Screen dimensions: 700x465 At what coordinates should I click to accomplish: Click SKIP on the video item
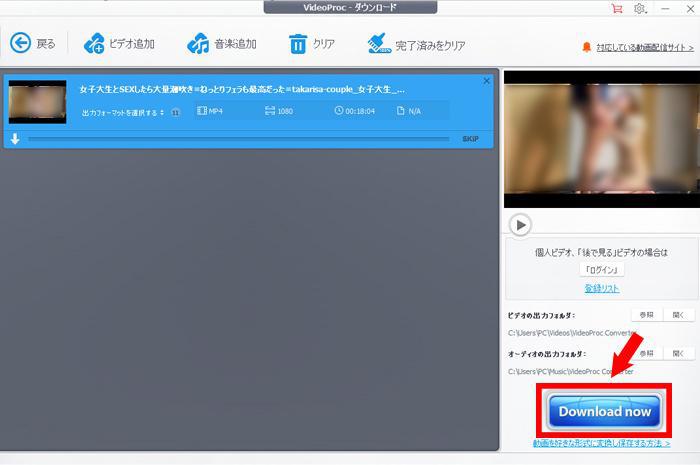pos(470,139)
